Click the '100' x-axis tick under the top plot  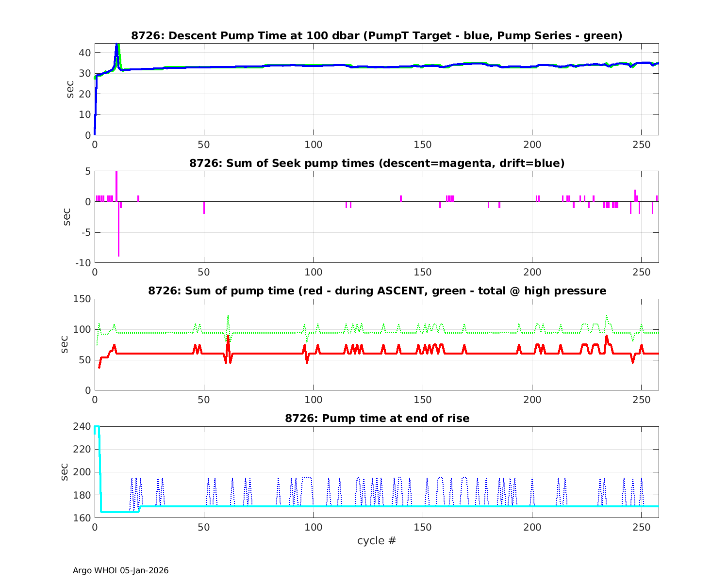tap(313, 145)
